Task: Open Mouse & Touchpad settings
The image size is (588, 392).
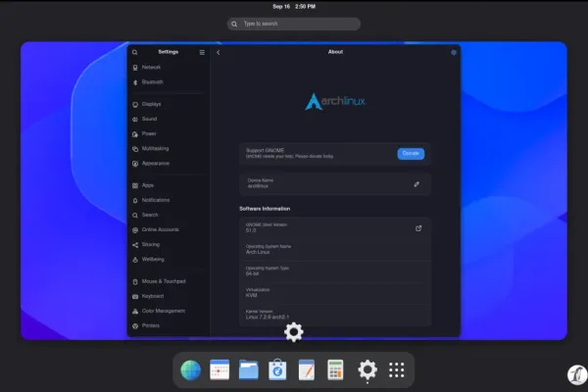Action: coord(168,281)
